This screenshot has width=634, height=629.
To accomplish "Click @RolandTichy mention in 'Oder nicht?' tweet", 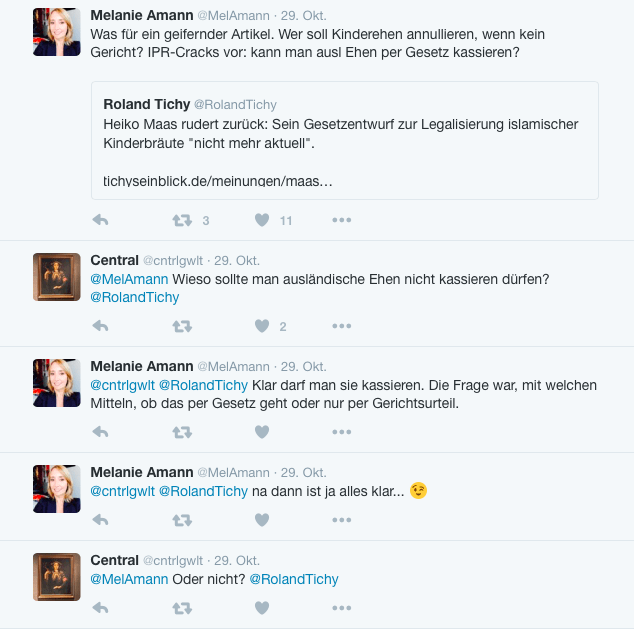I will click(293, 579).
